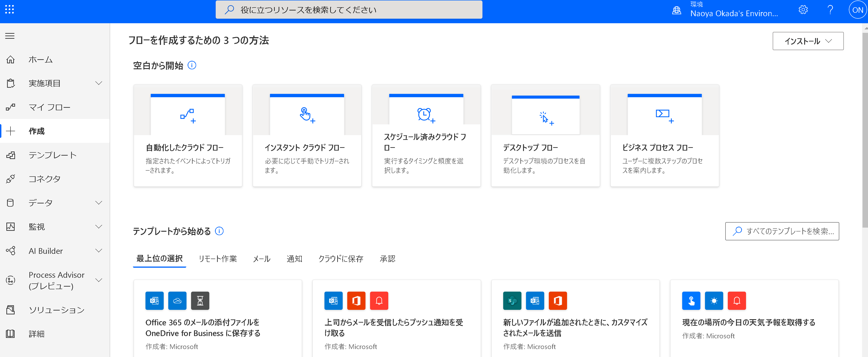
Task: Click the すべてのテンプレートを検索 search box
Action: click(x=782, y=231)
